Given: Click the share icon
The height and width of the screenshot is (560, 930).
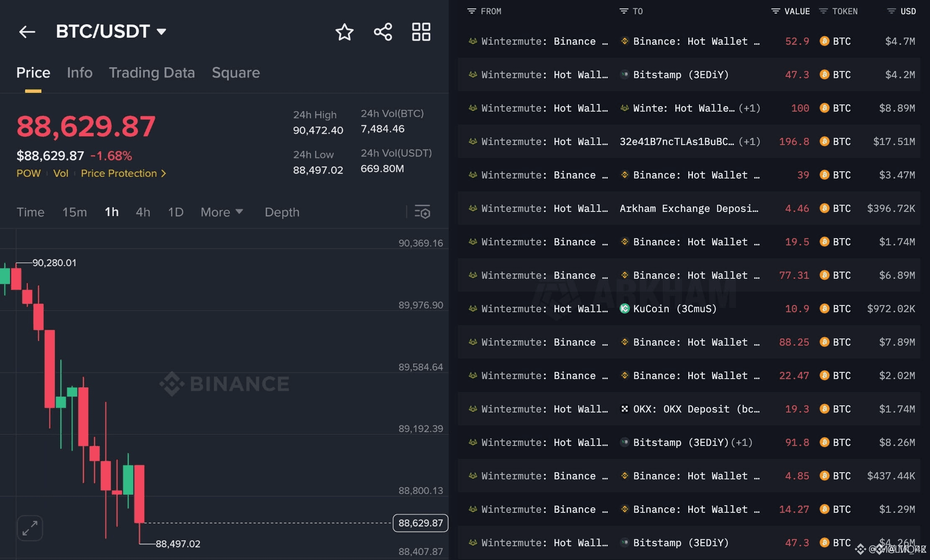Looking at the screenshot, I should (383, 32).
